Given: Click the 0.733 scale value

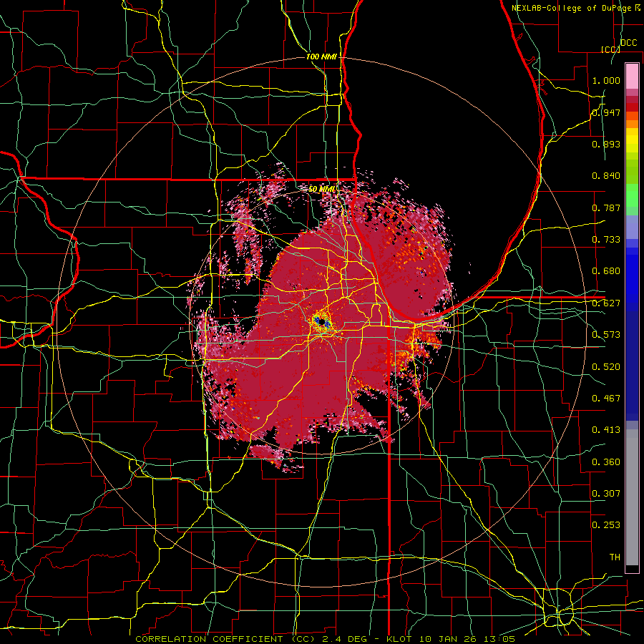Looking at the screenshot, I should click(x=606, y=240).
